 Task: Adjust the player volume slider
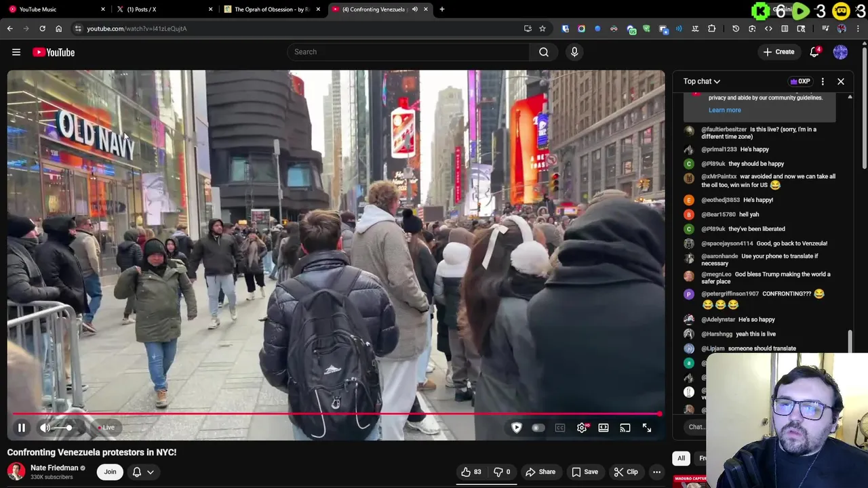[x=64, y=428]
